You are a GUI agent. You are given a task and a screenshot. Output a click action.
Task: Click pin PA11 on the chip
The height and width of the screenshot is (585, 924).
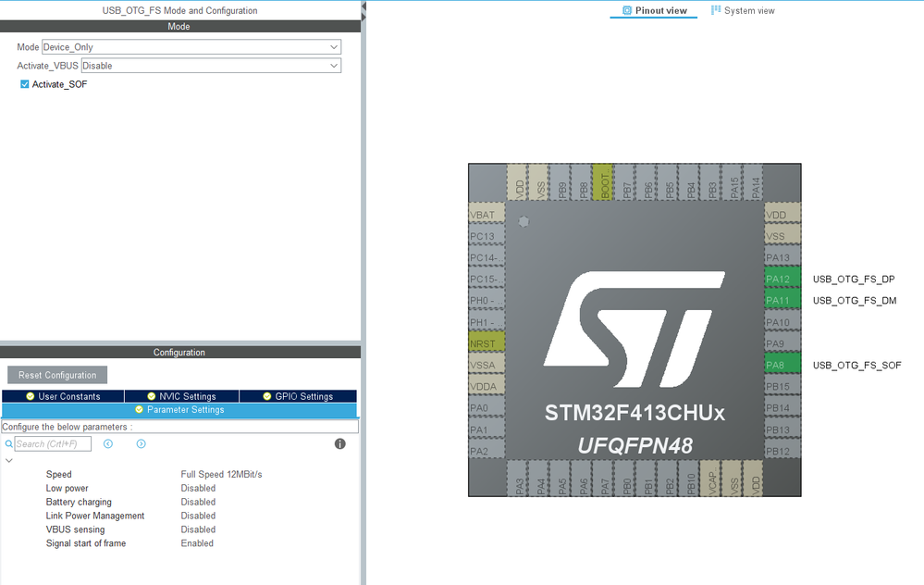point(782,300)
